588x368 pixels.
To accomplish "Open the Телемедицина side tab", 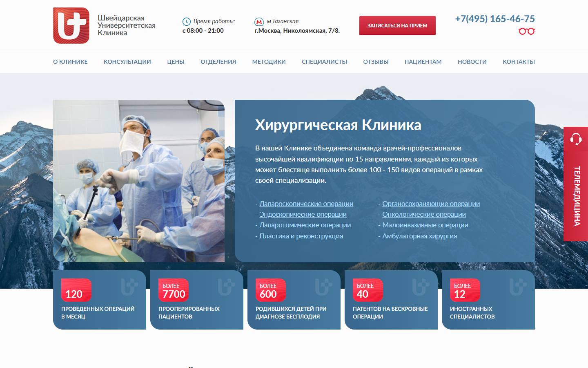I will pyautogui.click(x=576, y=184).
